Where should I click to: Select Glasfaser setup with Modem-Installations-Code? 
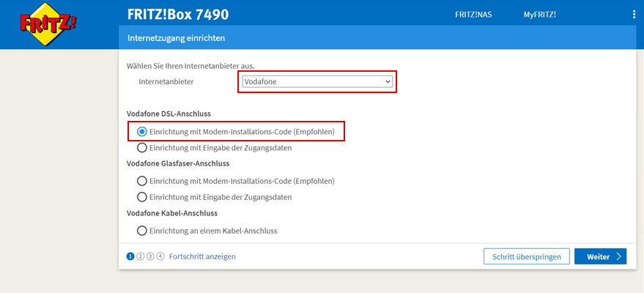142,181
